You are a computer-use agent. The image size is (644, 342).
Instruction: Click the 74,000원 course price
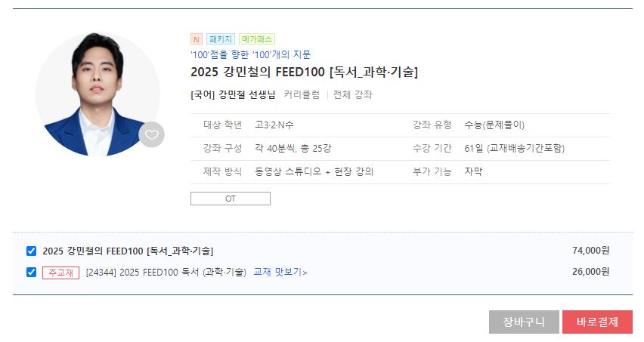[590, 251]
